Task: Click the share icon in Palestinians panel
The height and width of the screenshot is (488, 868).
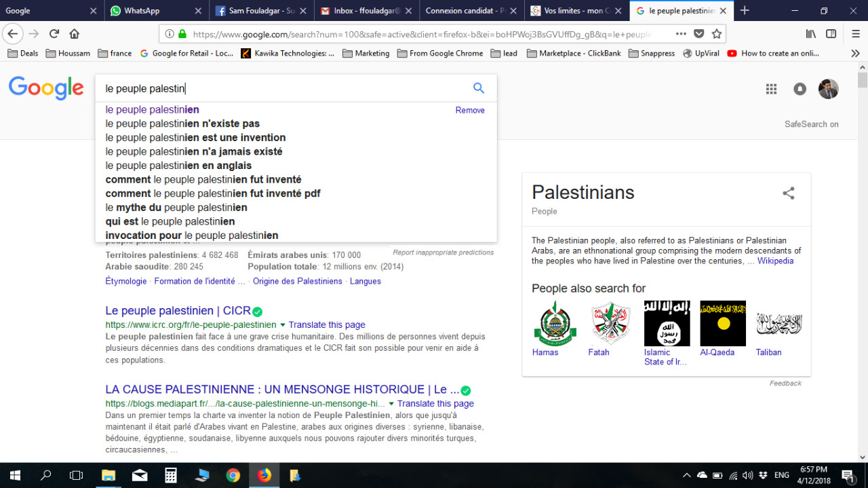Action: coord(788,193)
